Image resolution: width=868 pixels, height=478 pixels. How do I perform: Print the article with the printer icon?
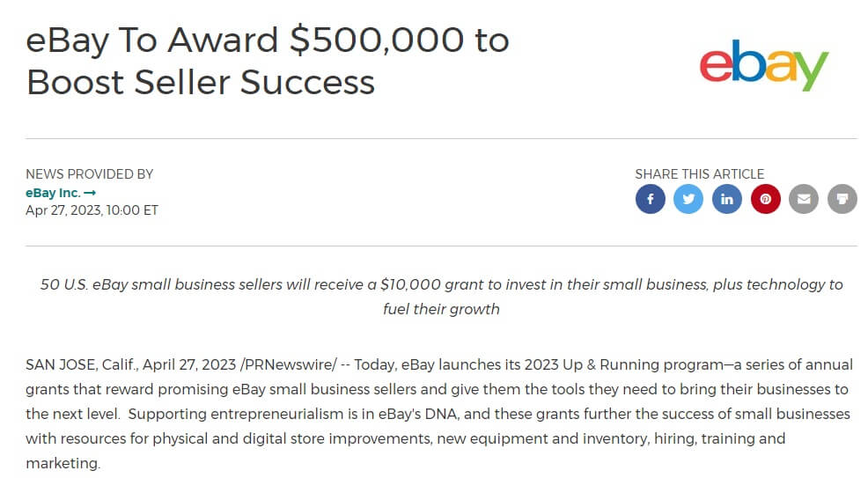click(x=842, y=199)
